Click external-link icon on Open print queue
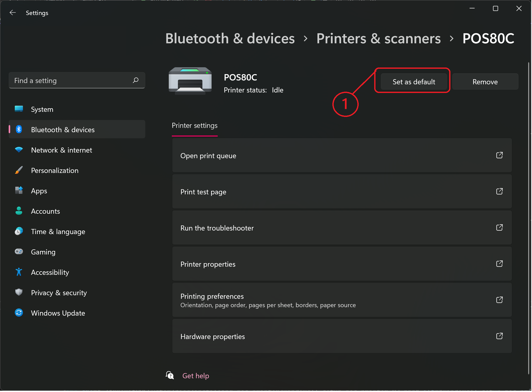The width and height of the screenshot is (532, 392). coord(500,155)
